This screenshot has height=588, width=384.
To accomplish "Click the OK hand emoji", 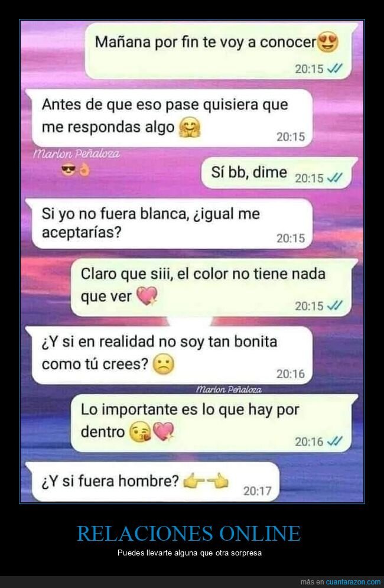I will (84, 171).
